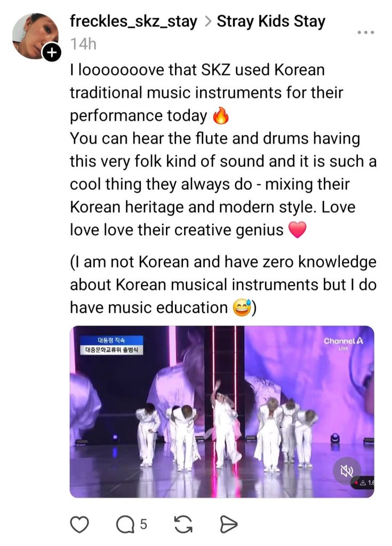
Task: Open the freckles_skz_stay username link
Action: 133,21
